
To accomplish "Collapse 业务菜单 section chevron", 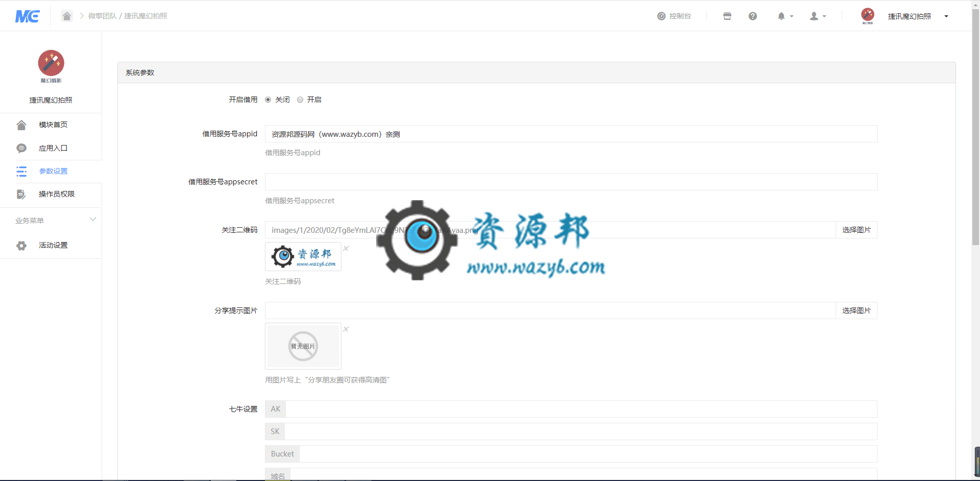I will coord(93,220).
